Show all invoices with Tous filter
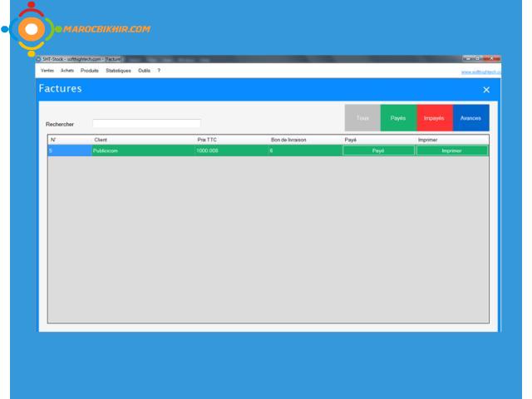 click(362, 118)
